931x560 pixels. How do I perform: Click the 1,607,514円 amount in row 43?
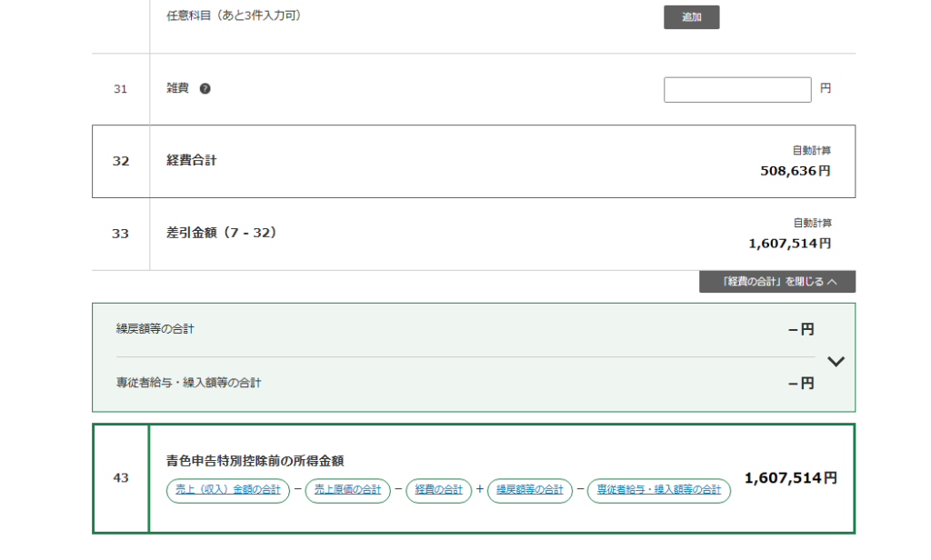pos(790,478)
